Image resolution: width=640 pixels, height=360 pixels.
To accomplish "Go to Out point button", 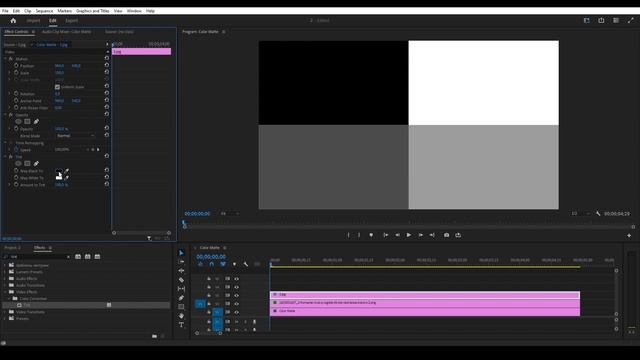I will click(x=432, y=235).
